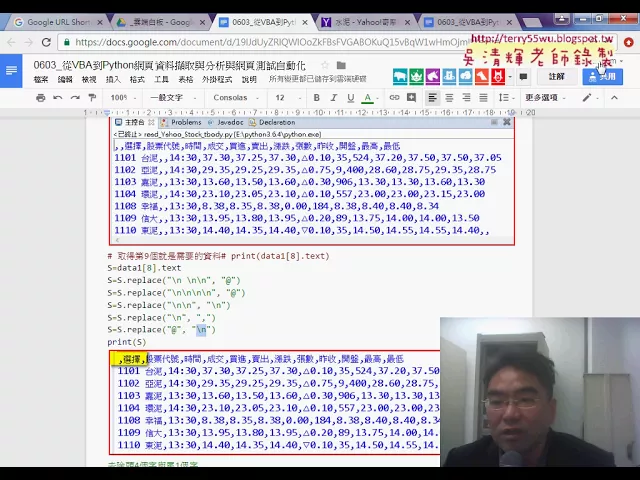Toggle bold formatting
The height and width of the screenshot is (480, 640).
316,98
